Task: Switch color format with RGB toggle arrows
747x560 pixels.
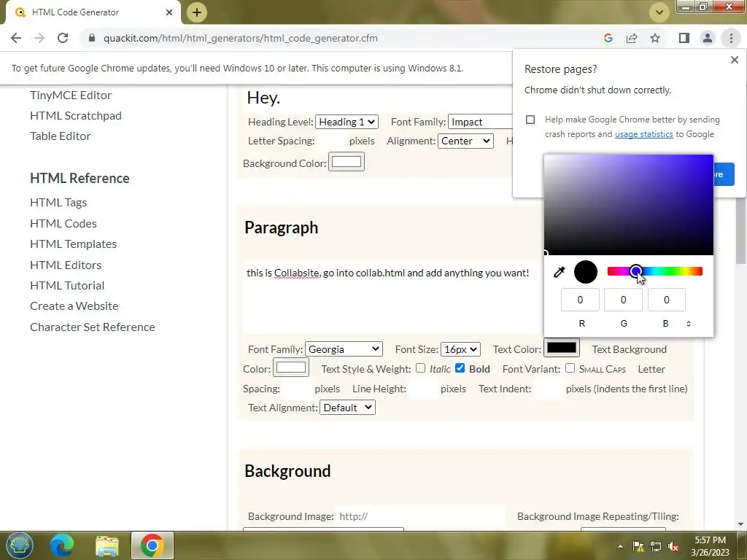Action: click(689, 324)
